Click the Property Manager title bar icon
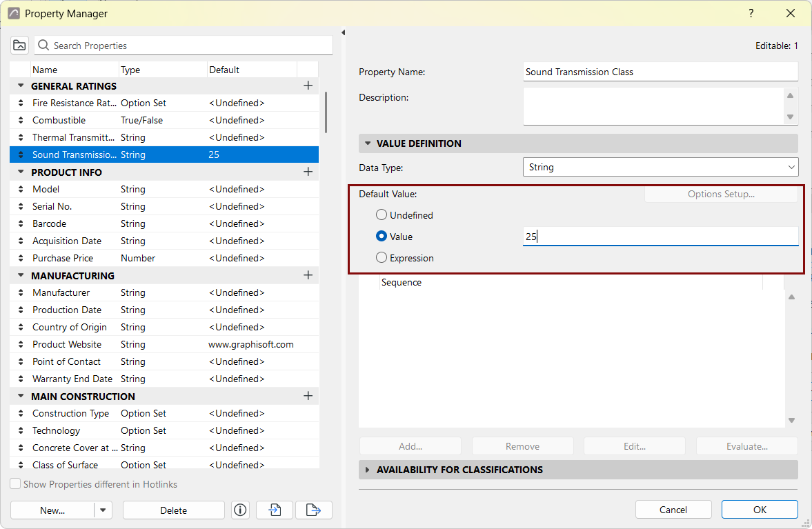The image size is (812, 529). point(14,14)
